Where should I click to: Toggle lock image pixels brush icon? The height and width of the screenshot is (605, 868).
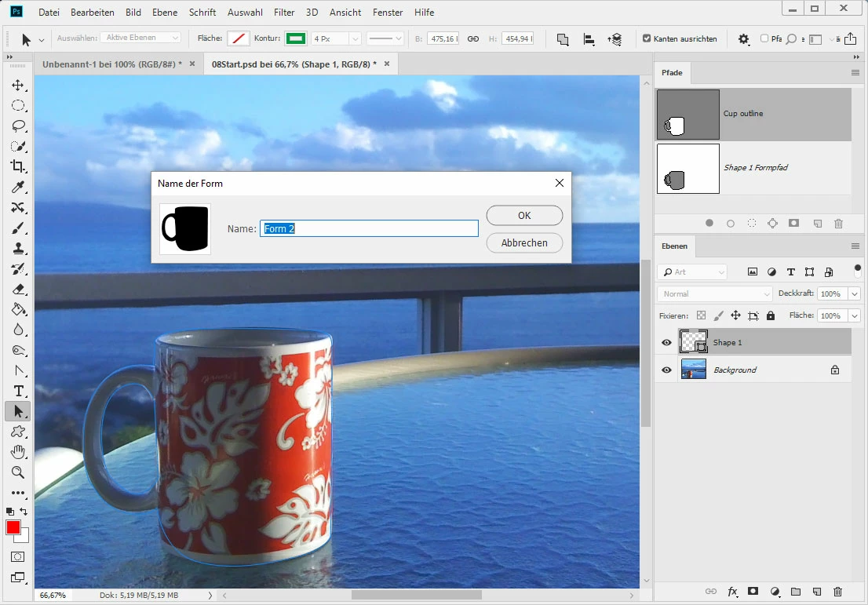[x=718, y=315]
